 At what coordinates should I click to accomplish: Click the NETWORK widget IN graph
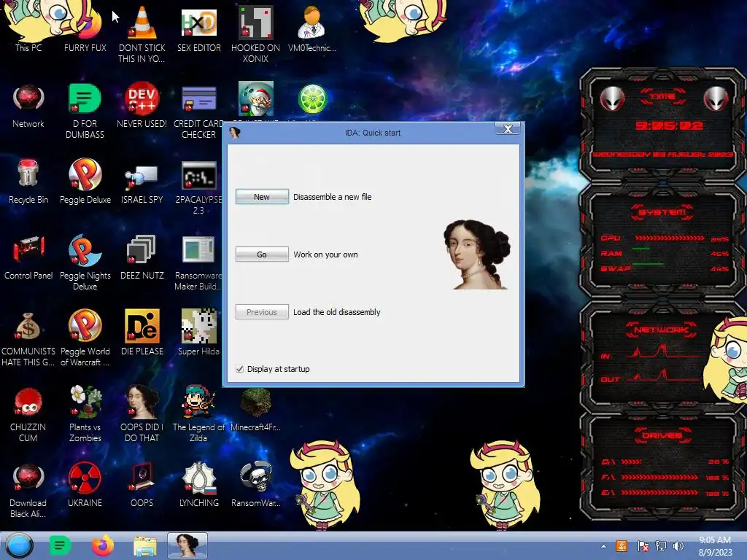coord(662,354)
